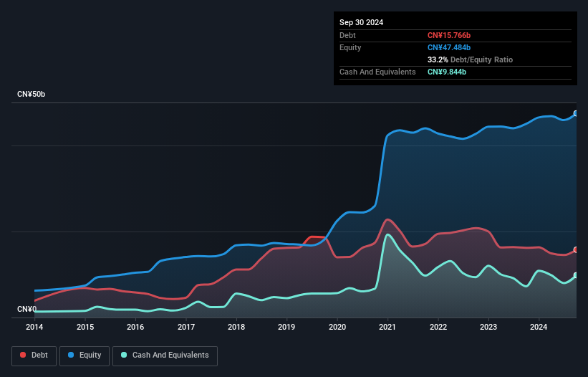Image resolution: width=588 pixels, height=377 pixels.
Task: Click the tooltip Debt row label
Action: point(347,35)
